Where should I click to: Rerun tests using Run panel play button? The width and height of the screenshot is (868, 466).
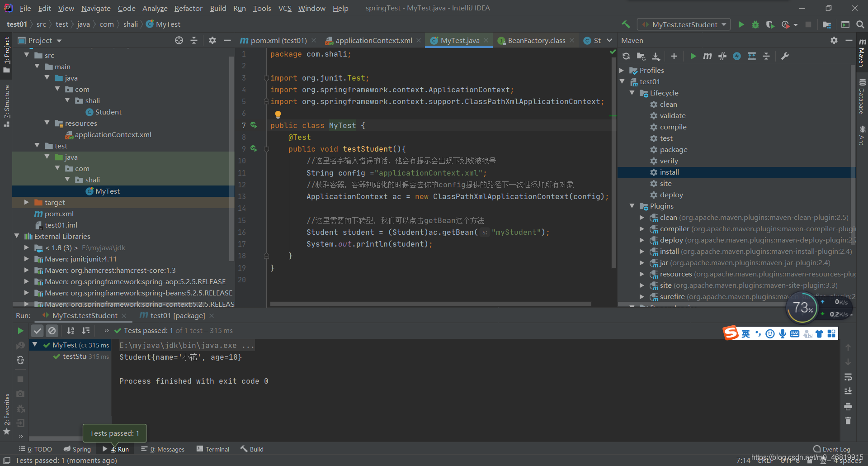[x=20, y=331]
